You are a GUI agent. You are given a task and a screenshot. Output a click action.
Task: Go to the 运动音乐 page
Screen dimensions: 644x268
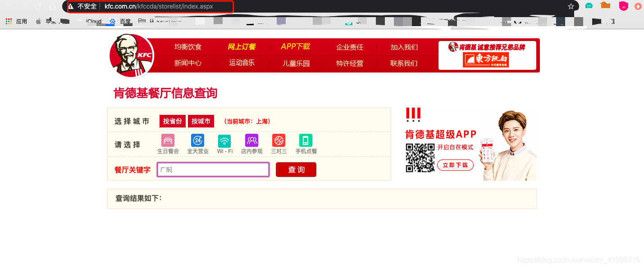tap(242, 63)
